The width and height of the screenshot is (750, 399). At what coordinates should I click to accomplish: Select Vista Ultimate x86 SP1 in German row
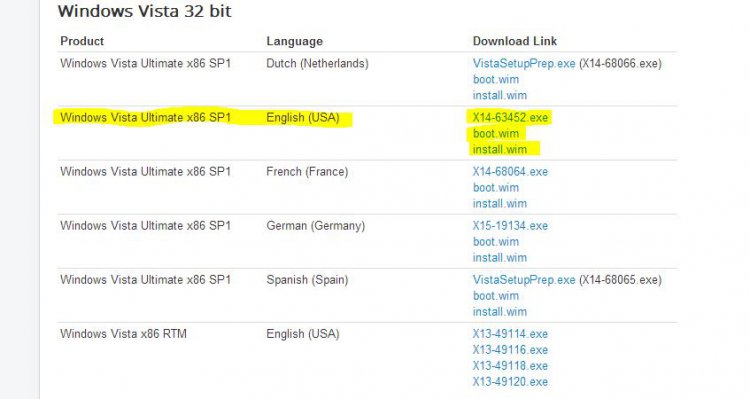pos(145,226)
